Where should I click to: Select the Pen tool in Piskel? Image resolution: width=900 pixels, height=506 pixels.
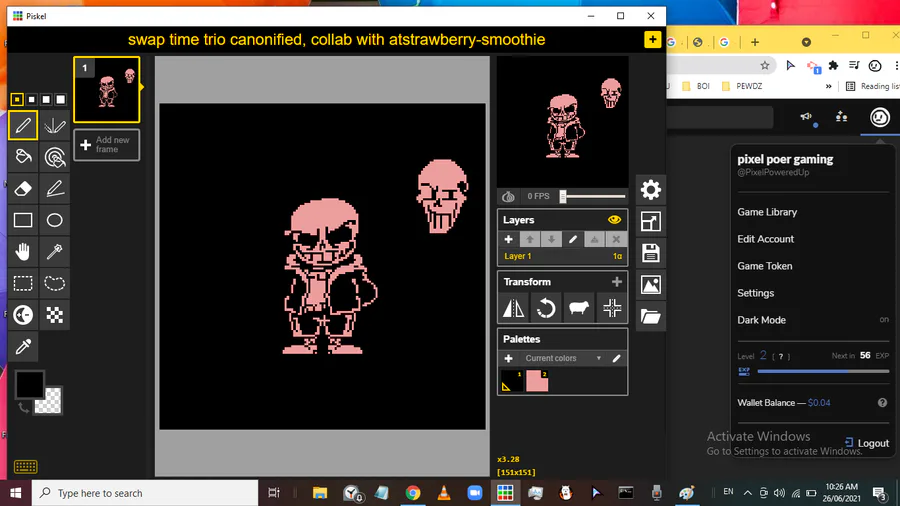pos(23,125)
